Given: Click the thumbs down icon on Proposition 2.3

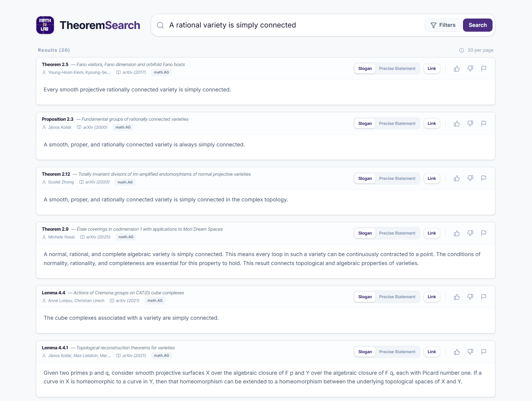Looking at the screenshot, I should (470, 123).
